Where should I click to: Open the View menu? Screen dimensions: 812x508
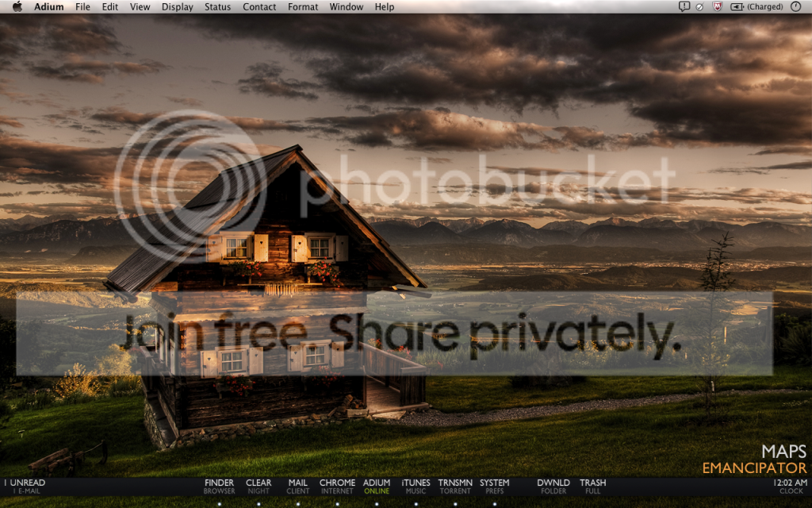(140, 6)
